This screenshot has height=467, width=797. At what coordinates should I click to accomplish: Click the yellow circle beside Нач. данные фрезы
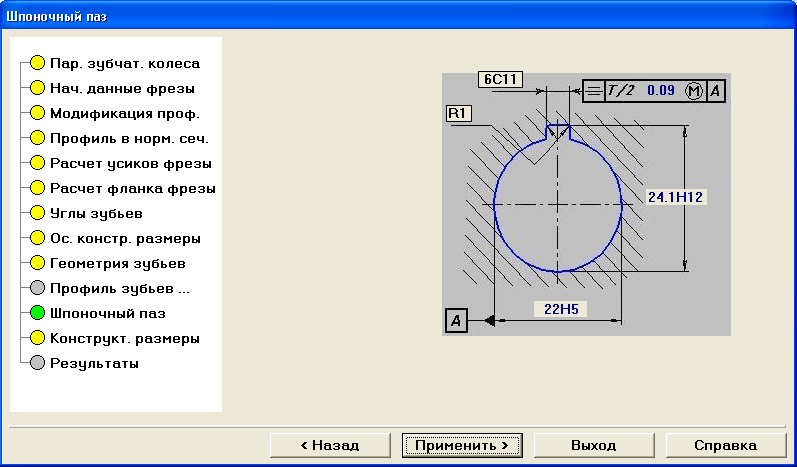click(37, 88)
